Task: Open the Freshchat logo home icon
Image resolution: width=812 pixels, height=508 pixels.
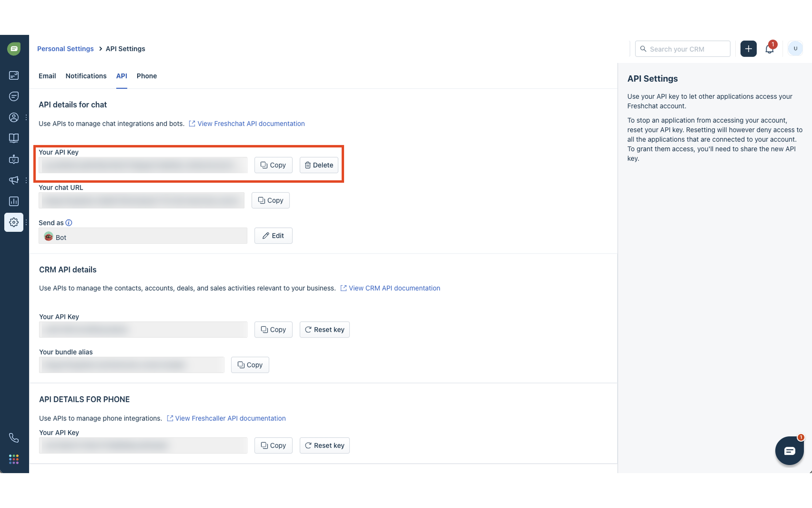Action: 14,49
